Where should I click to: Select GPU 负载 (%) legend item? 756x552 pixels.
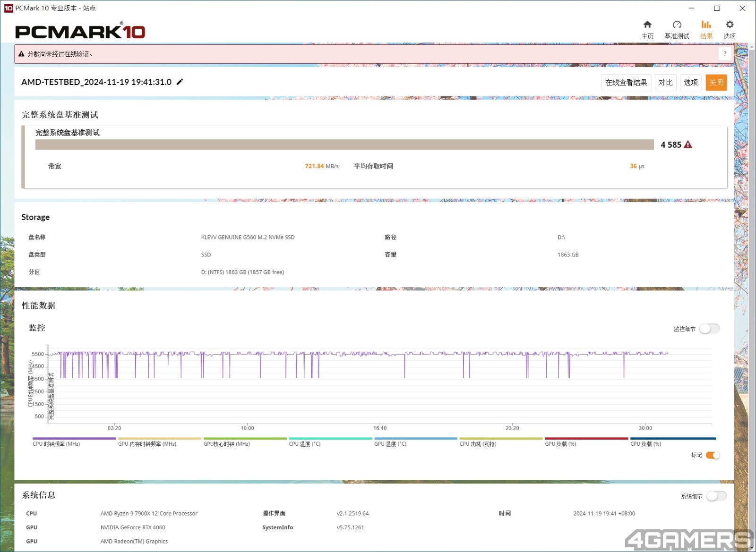pos(586,442)
